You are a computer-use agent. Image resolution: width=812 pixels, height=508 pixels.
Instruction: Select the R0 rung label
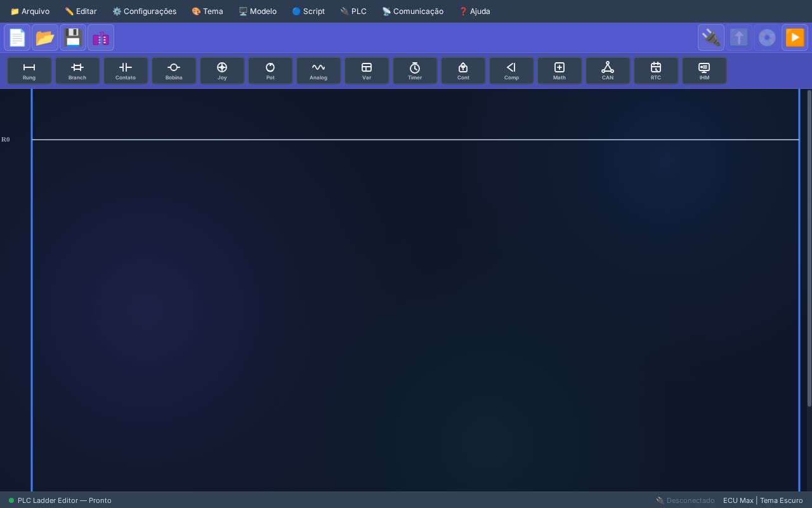(6, 140)
